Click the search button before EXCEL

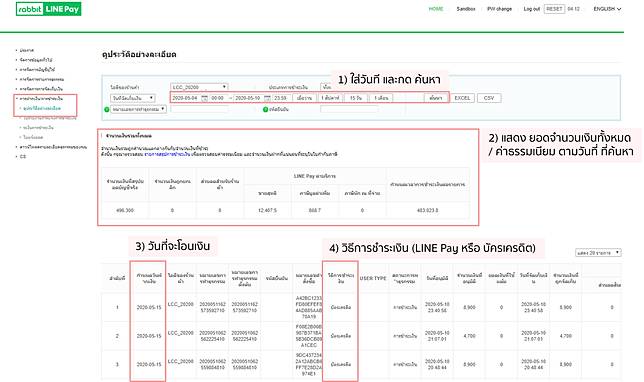point(436,98)
